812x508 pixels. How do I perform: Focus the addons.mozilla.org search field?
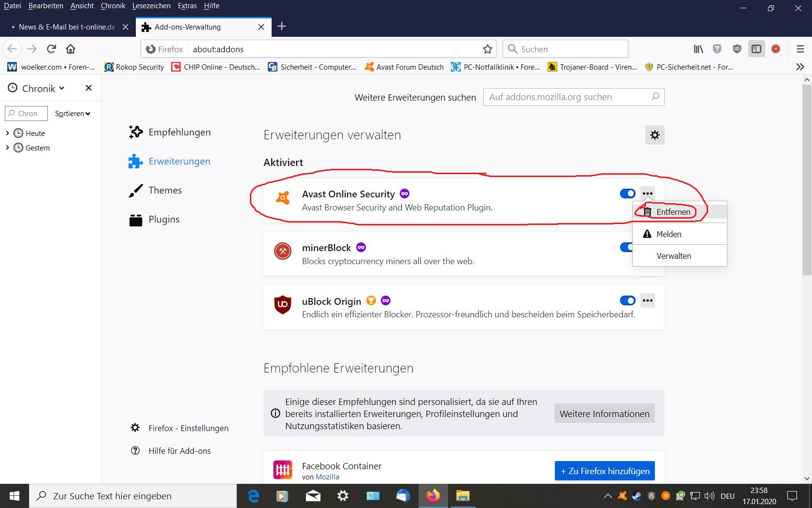[x=574, y=97]
